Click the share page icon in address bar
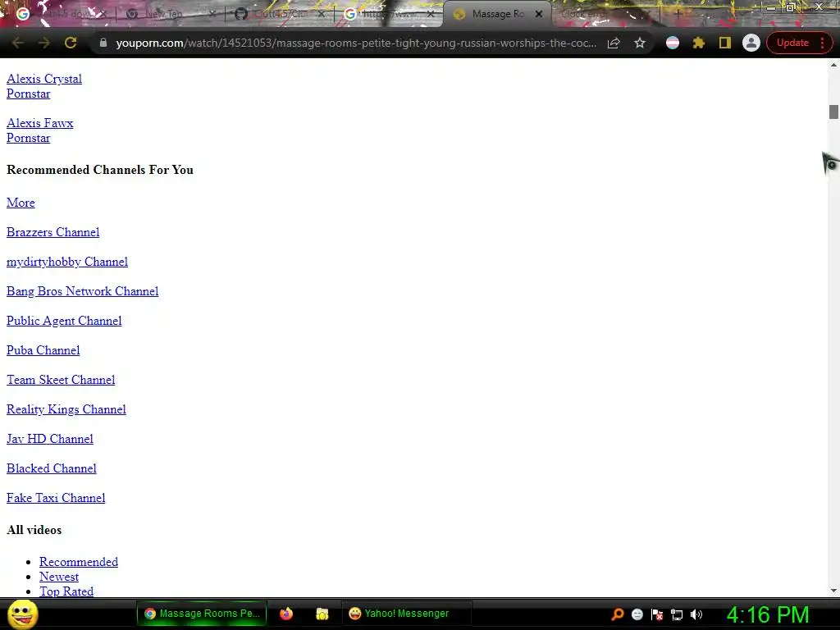 point(614,43)
